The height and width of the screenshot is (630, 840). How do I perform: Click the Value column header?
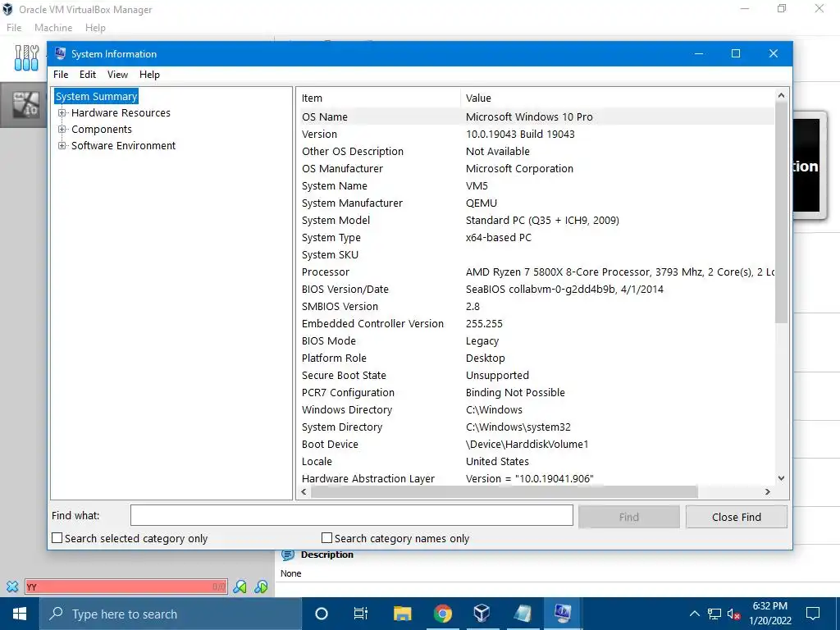pos(617,98)
